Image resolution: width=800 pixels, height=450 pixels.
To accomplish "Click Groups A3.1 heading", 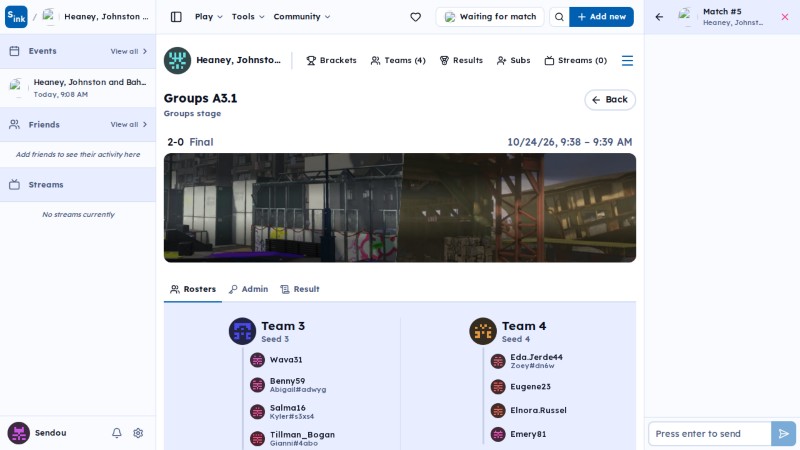I will coord(201,98).
